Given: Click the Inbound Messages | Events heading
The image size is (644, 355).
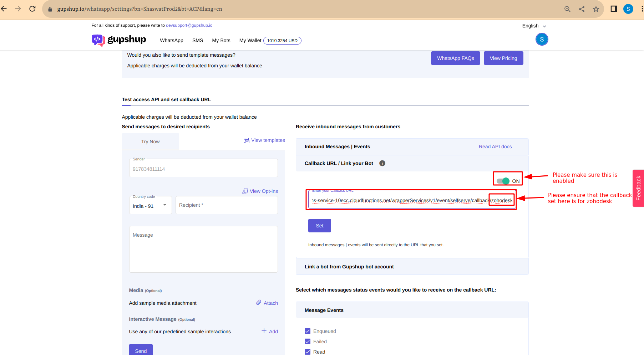Looking at the screenshot, I should pos(337,146).
